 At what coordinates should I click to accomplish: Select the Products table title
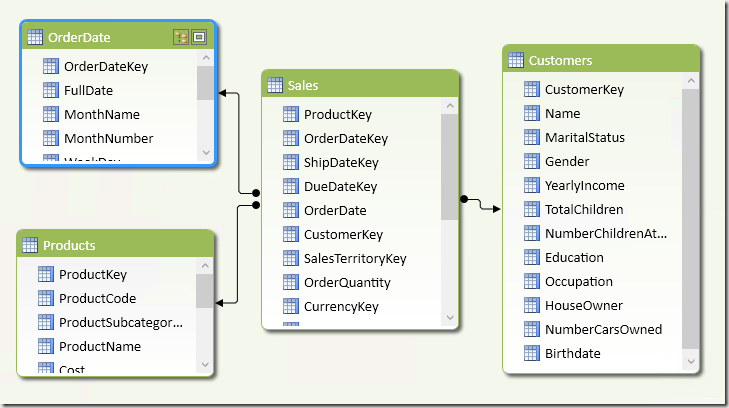point(69,245)
